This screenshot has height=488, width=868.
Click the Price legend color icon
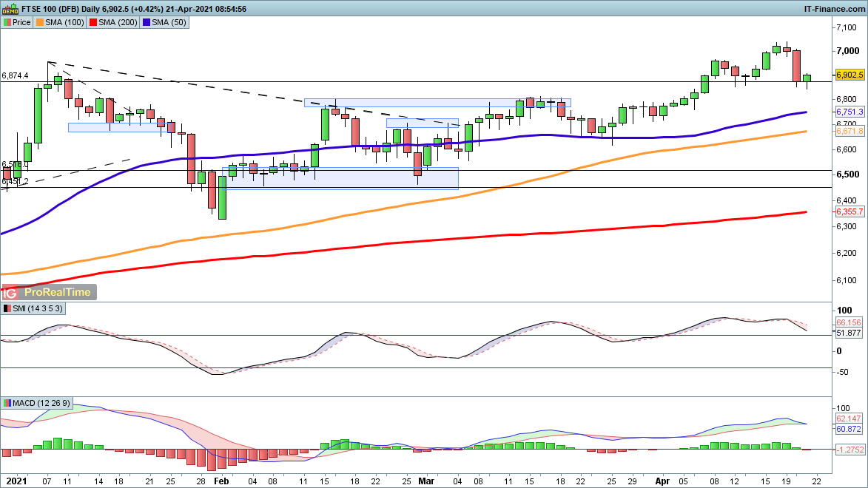click(7, 22)
